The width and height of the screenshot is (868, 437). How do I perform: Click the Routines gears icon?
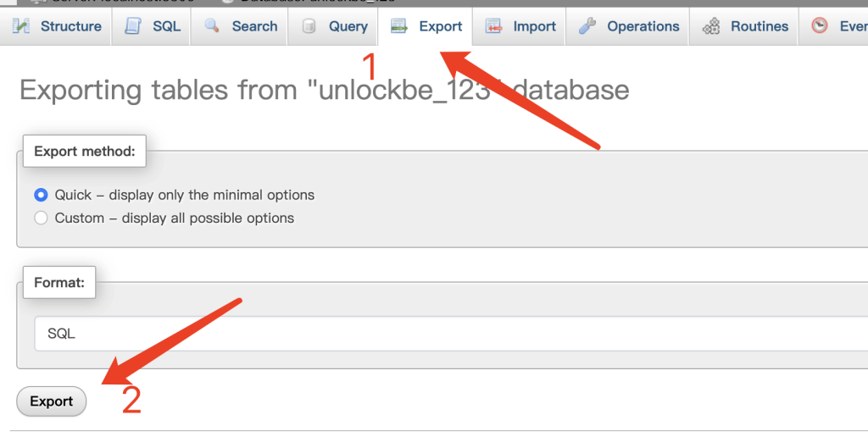pyautogui.click(x=711, y=26)
